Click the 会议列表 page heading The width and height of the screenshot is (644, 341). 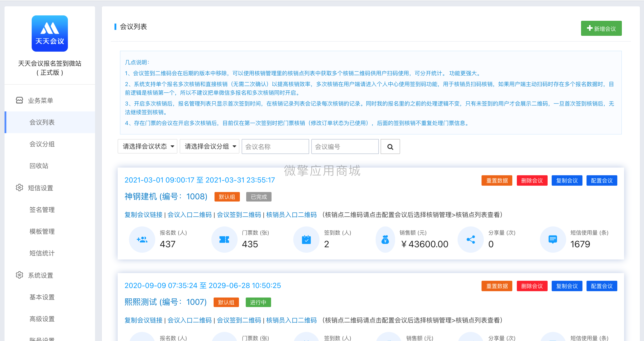[x=133, y=26]
